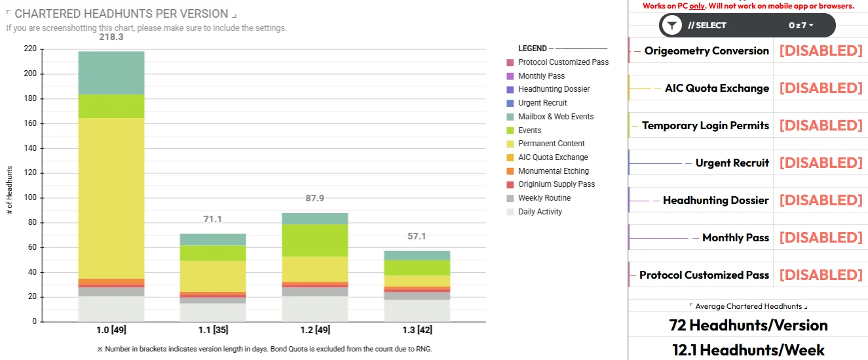Click the Protocol Customized Pass legend color swatch
The image size is (868, 360).
click(x=510, y=62)
